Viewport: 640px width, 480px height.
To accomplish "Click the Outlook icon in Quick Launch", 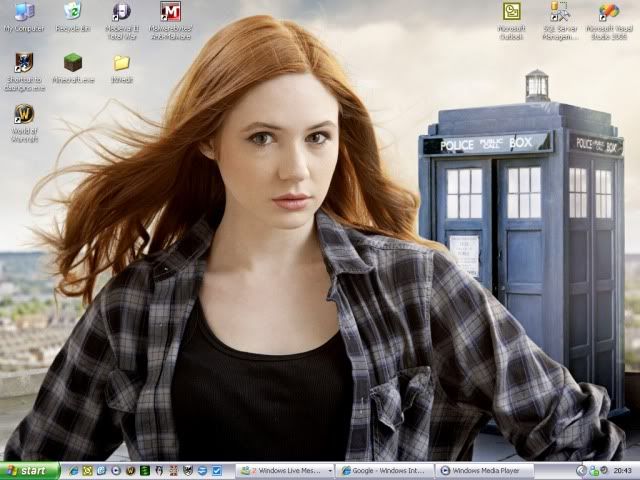I will pyautogui.click(x=87, y=471).
